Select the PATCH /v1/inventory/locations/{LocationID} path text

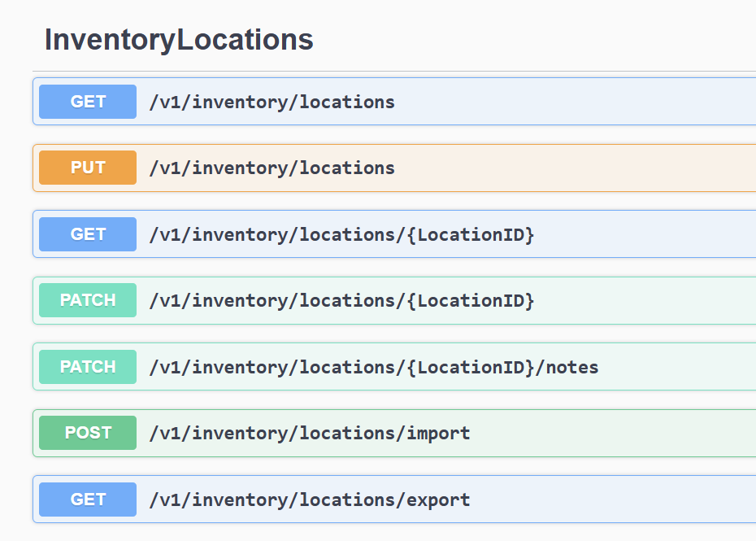coord(341,301)
